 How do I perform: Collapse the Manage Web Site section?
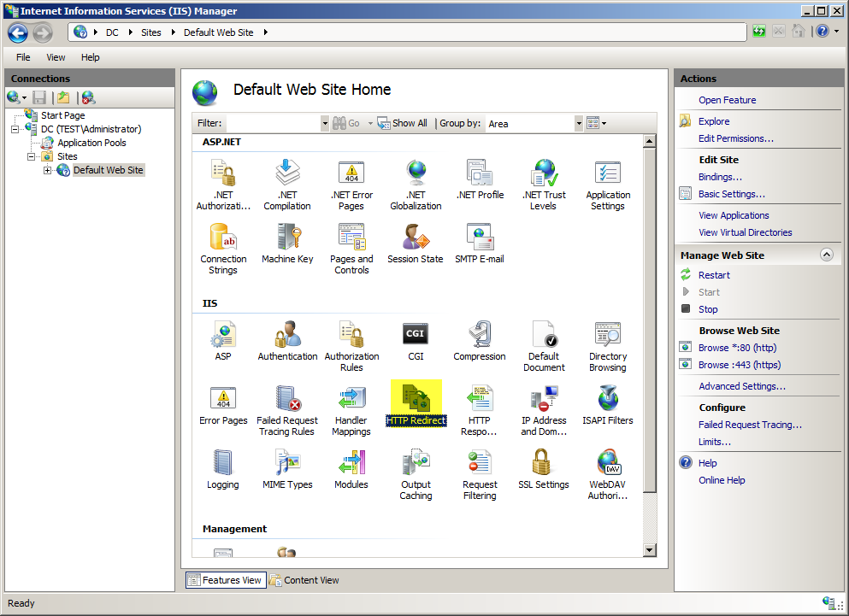coord(826,255)
